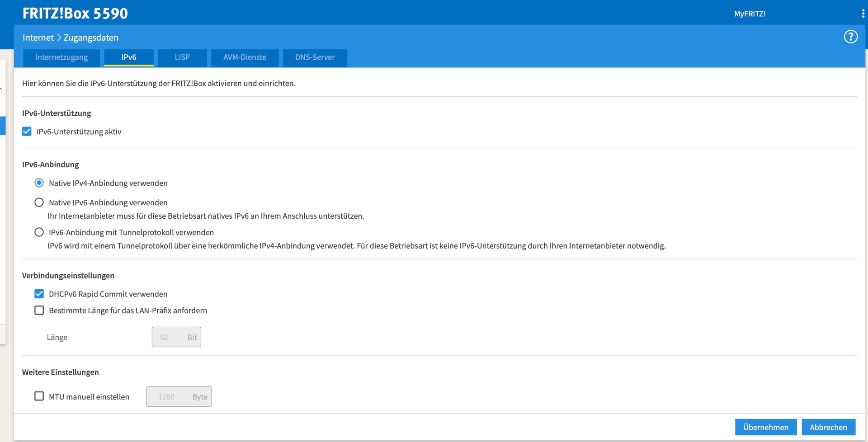Screen dimensions: 868x442
Task: Go to Internet breadcrumb
Action: point(38,38)
